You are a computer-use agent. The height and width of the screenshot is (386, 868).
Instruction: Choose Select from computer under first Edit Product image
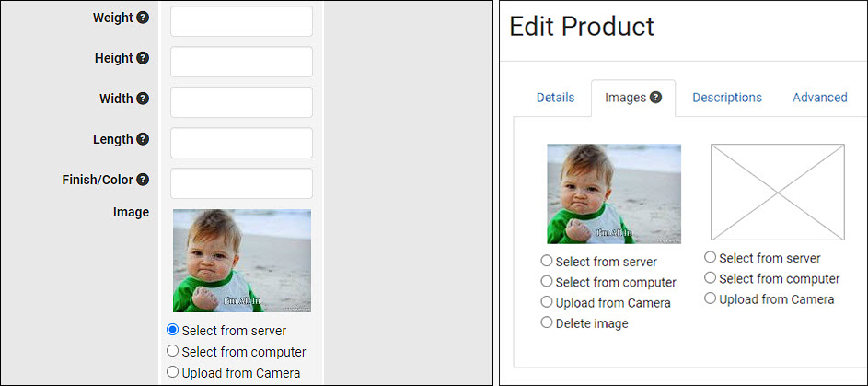click(547, 281)
